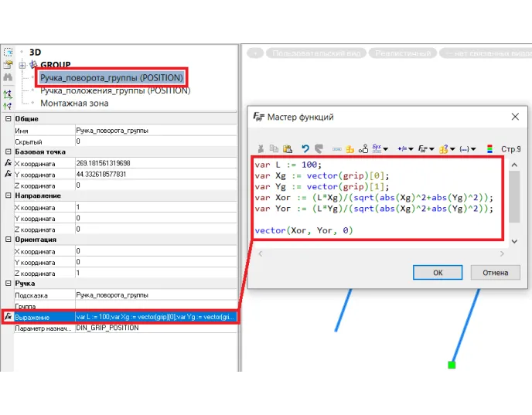The width and height of the screenshot is (532, 415).
Task: Click the code editor scroll up arrow
Action: click(x=514, y=165)
